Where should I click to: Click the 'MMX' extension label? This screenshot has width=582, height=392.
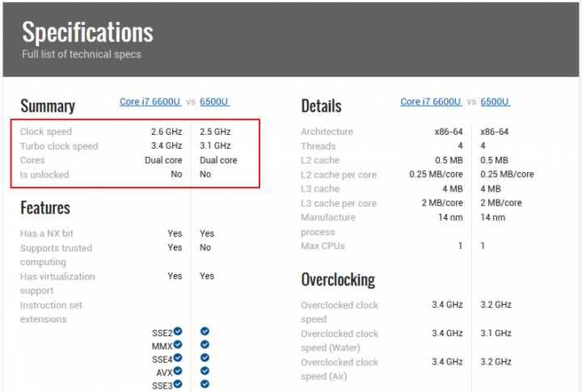coord(162,347)
